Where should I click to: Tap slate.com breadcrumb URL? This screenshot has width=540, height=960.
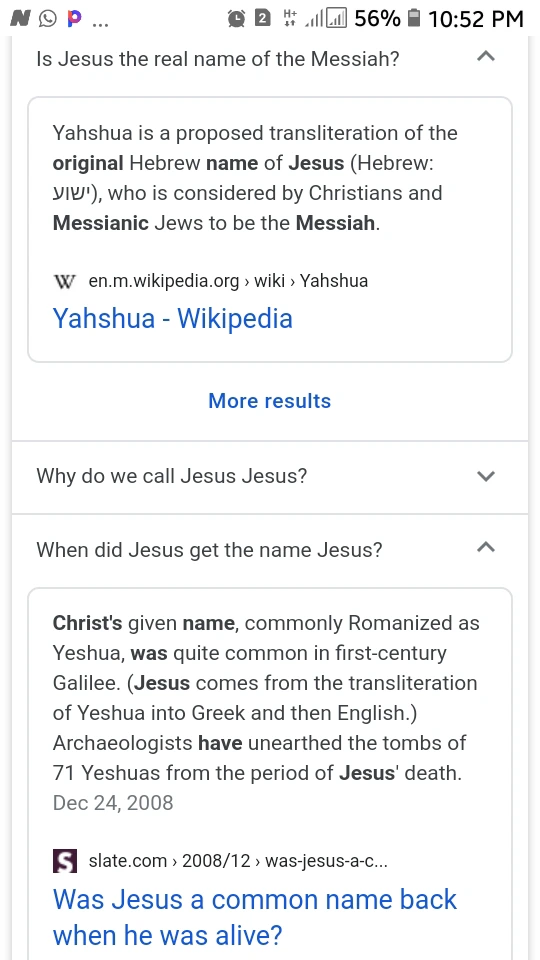click(238, 861)
